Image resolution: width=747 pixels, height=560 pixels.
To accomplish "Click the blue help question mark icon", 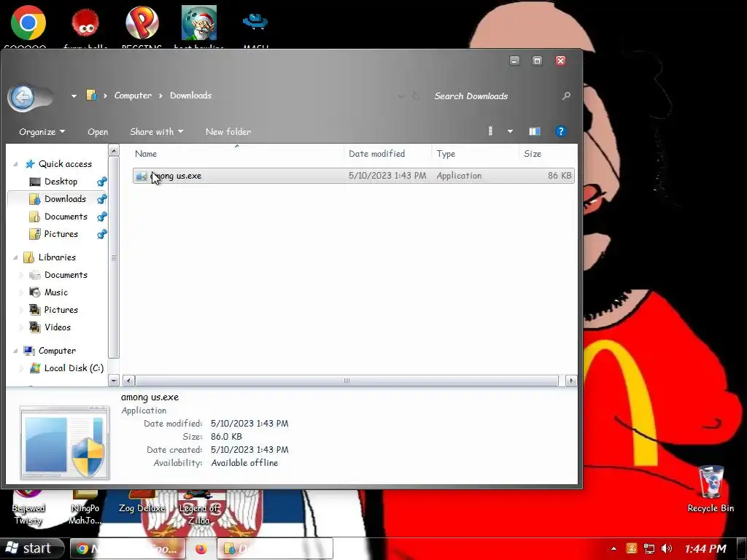I will coord(561,131).
